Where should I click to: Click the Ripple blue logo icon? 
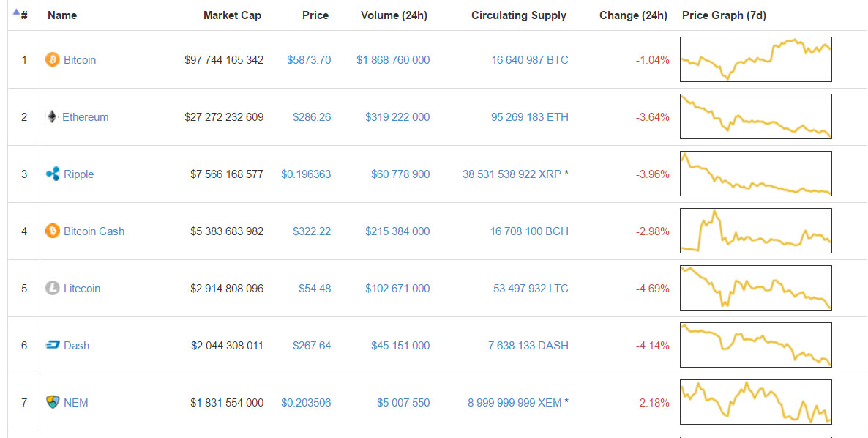(53, 174)
